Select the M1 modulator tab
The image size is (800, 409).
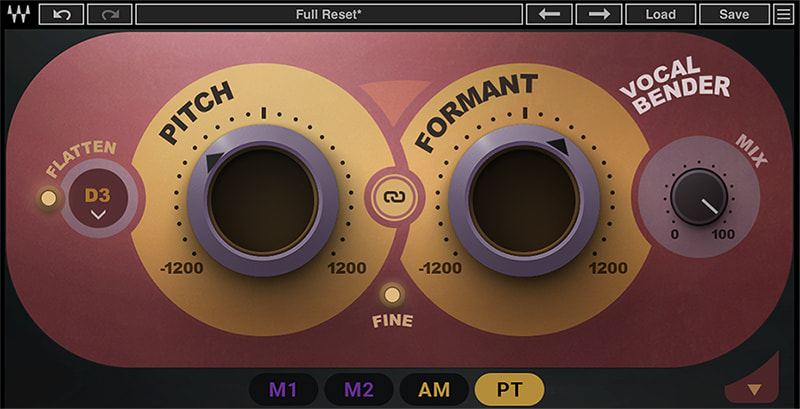(283, 389)
